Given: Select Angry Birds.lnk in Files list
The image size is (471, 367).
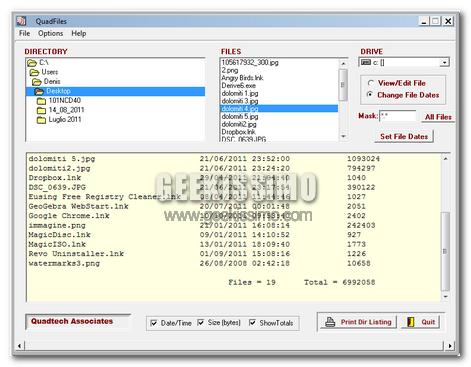Looking at the screenshot, I should pyautogui.click(x=242, y=78).
